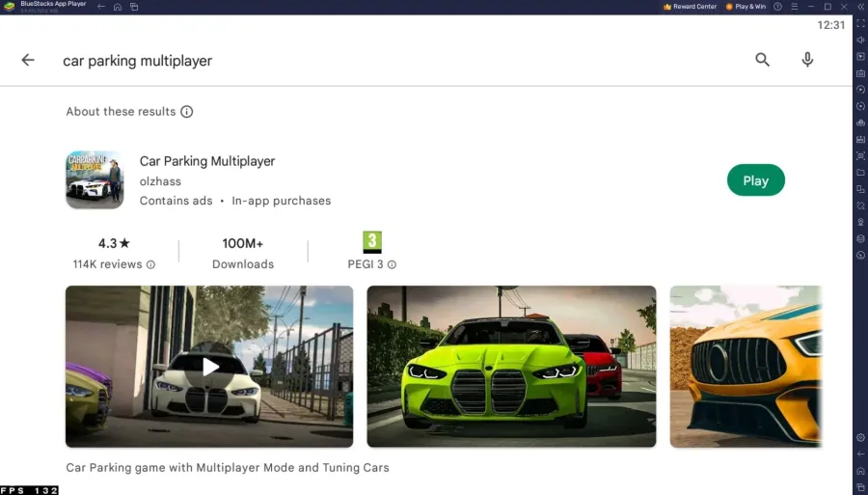
Task: Click the Android back arrow at sidebar bottom
Action: (x=860, y=454)
